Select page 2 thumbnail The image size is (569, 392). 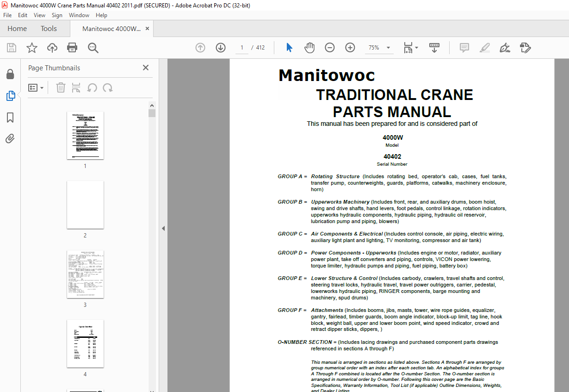pos(85,205)
